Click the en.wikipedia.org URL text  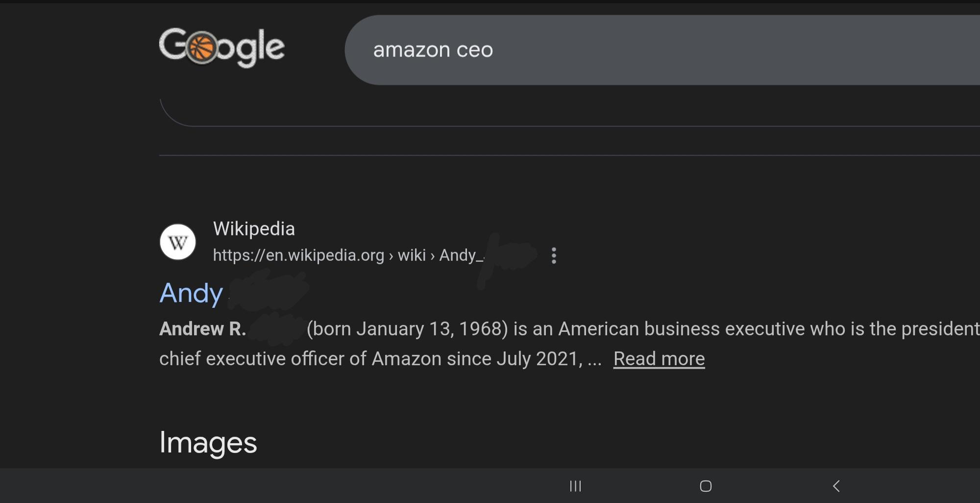298,255
